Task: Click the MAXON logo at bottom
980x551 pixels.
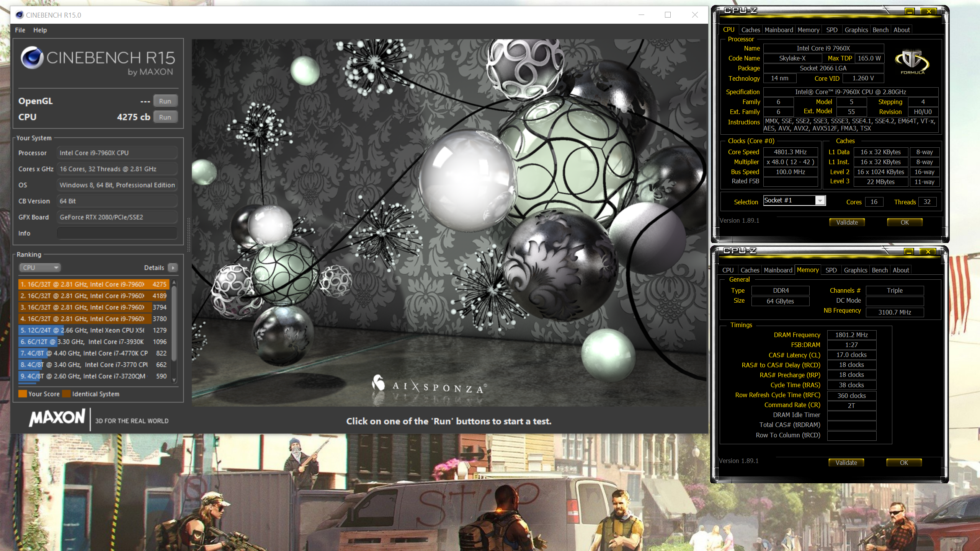Action: [x=57, y=418]
